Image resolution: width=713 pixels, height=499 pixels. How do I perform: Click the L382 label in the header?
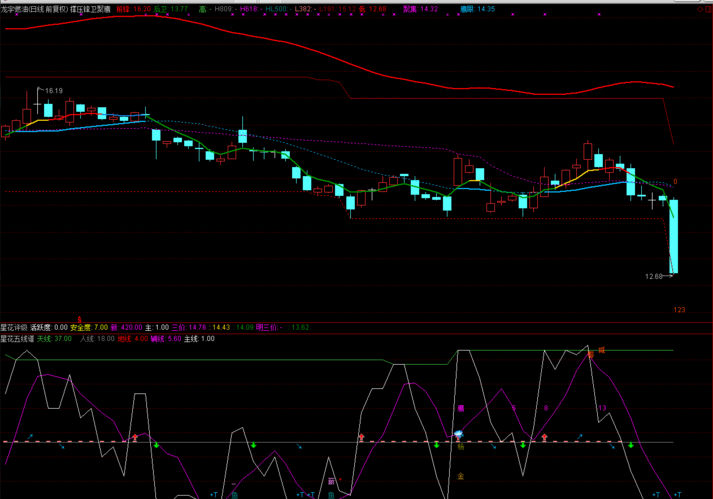[303, 9]
